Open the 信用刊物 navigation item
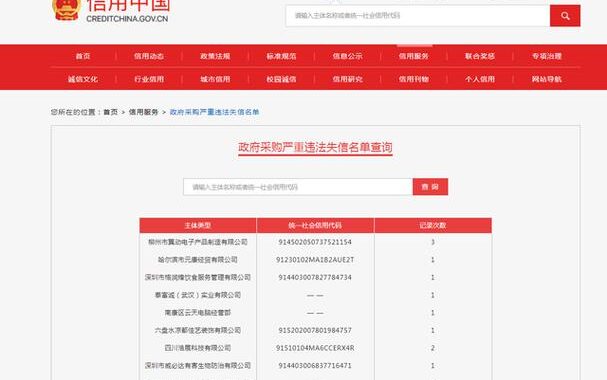The image size is (607, 380). point(414,79)
